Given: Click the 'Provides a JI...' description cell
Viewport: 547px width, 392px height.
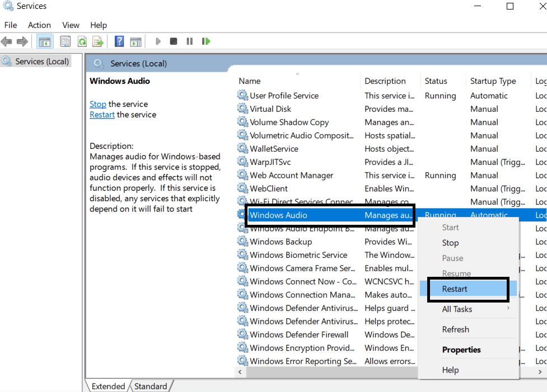Looking at the screenshot, I should click(389, 162).
